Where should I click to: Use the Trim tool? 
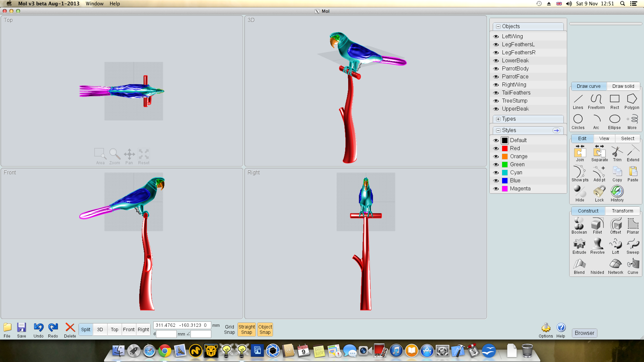click(617, 154)
